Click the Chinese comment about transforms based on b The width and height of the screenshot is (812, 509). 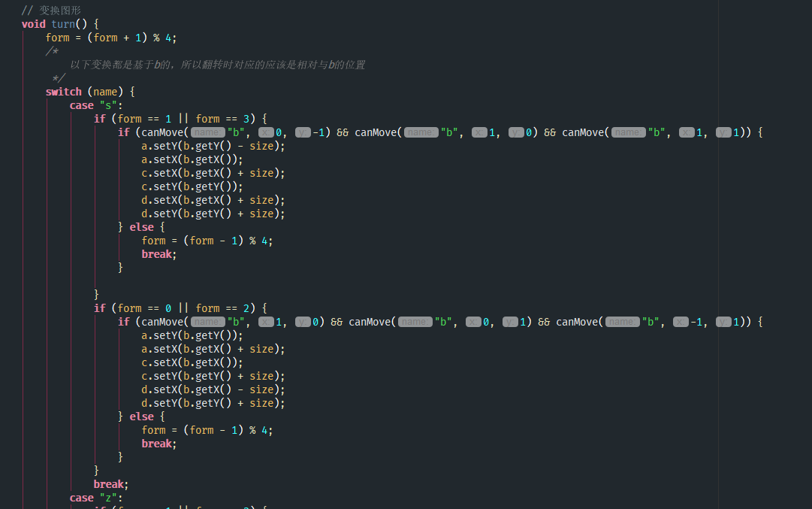point(218,65)
